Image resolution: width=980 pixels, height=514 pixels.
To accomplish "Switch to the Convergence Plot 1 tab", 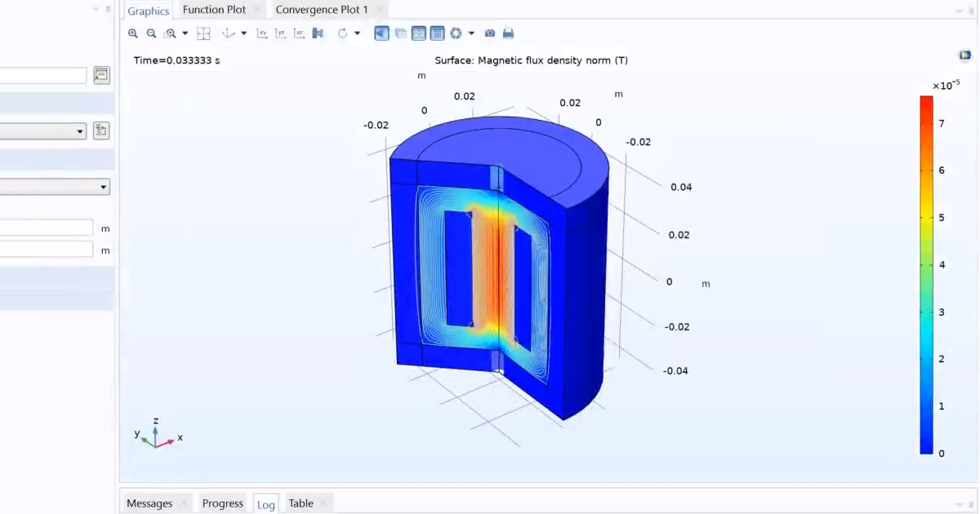I will (x=321, y=9).
